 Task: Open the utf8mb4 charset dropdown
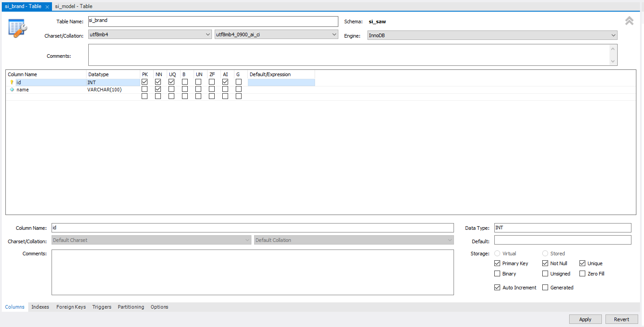tap(150, 34)
